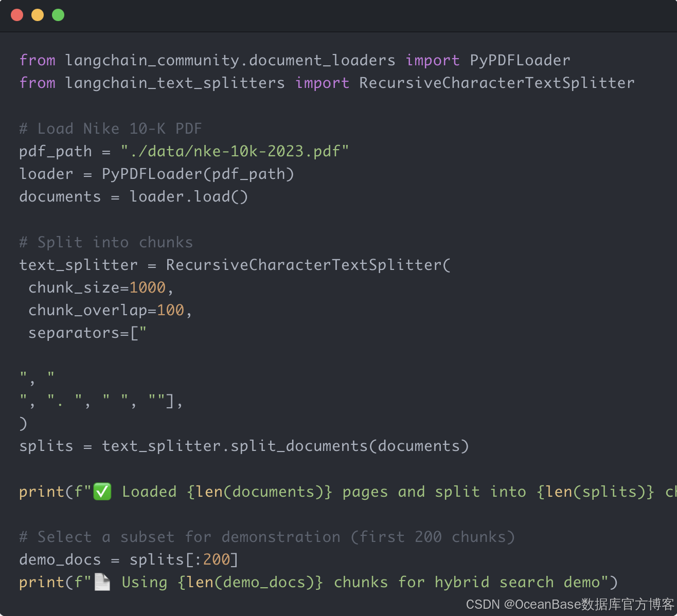This screenshot has height=616, width=677.
Task: Click the chunk_size value 1000
Action: point(148,287)
